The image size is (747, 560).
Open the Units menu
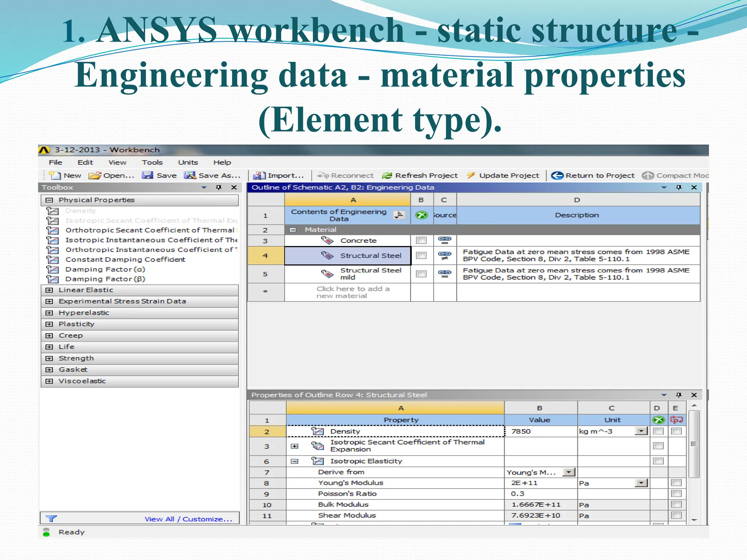coord(188,162)
